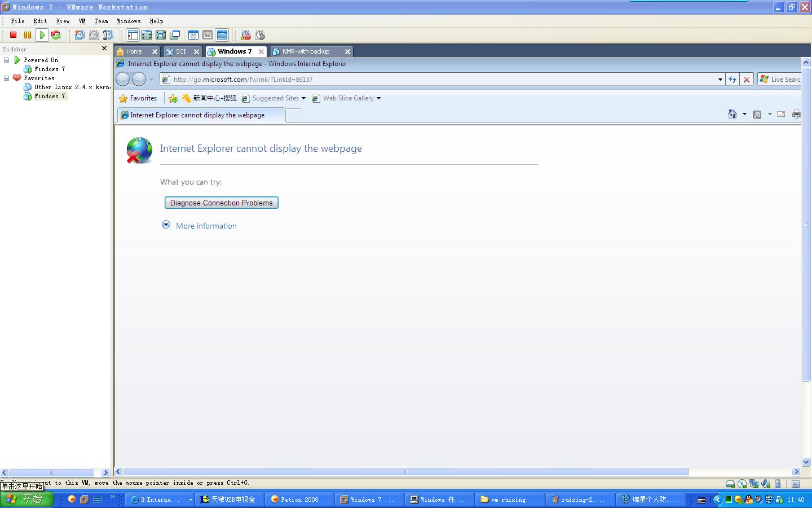
Task: Open the Windows 开始 Start button
Action: [27, 499]
